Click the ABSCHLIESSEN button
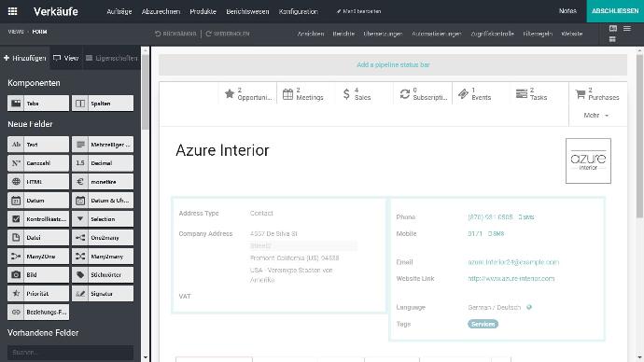 point(615,11)
